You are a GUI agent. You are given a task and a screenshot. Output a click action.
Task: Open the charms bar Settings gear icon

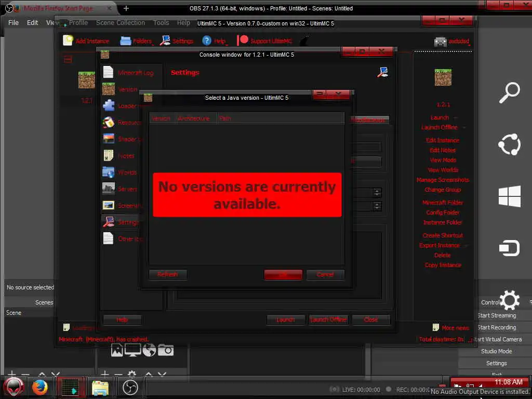[509, 300]
